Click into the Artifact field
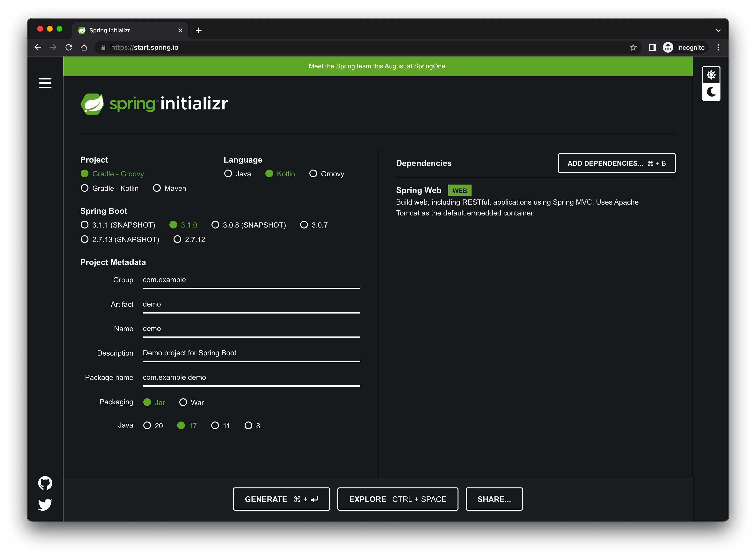Image resolution: width=756 pixels, height=557 pixels. click(x=251, y=304)
